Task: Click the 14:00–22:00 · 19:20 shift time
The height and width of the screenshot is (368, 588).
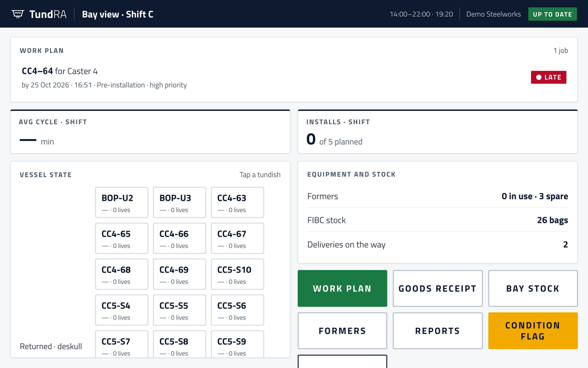Action: click(421, 14)
